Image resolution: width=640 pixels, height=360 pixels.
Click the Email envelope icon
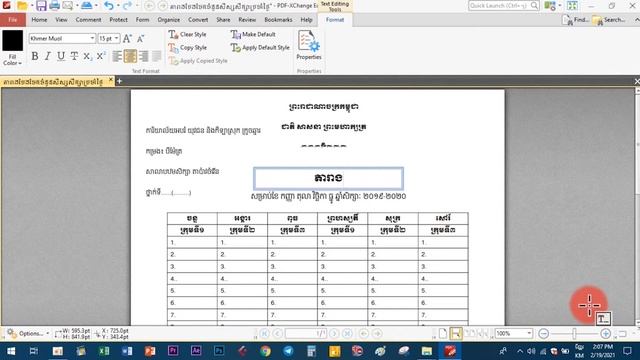click(68, 6)
